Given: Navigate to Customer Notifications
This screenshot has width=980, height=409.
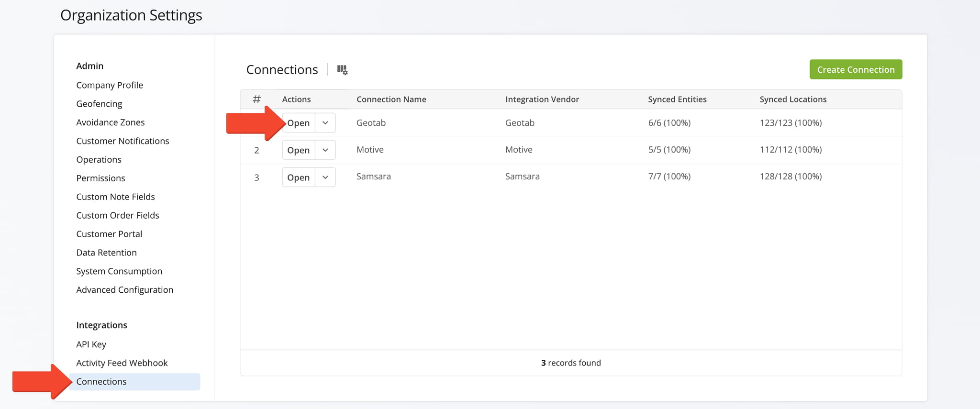Looking at the screenshot, I should point(122,141).
